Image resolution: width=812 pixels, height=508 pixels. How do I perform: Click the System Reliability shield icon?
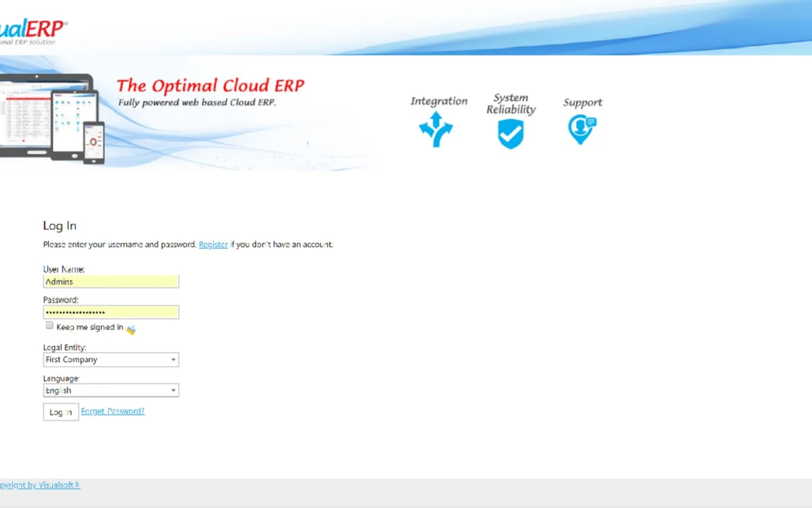pyautogui.click(x=511, y=134)
